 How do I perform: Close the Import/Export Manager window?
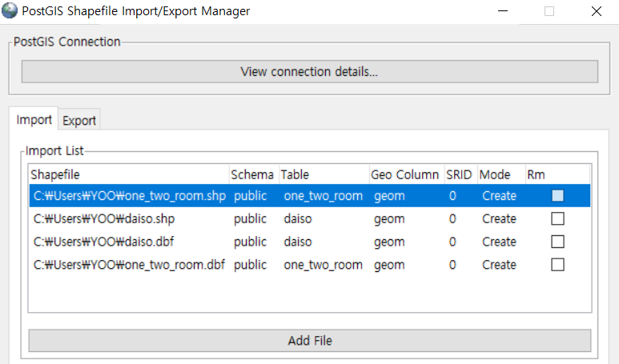(x=597, y=11)
